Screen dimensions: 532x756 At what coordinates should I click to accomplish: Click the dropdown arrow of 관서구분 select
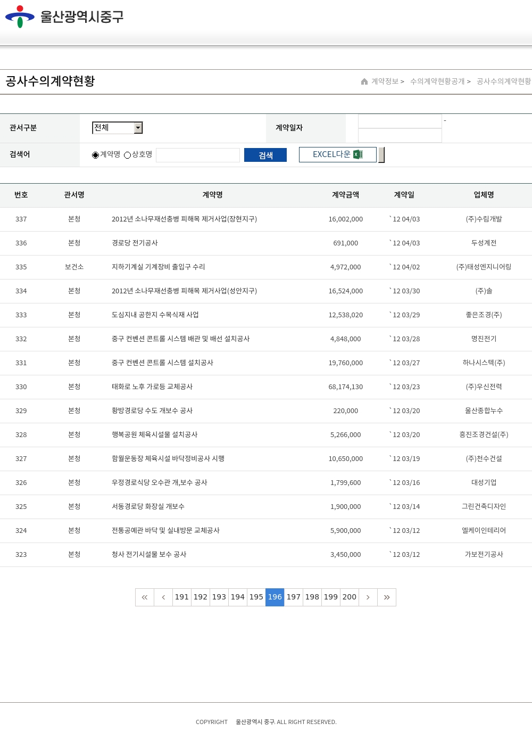[x=138, y=128]
